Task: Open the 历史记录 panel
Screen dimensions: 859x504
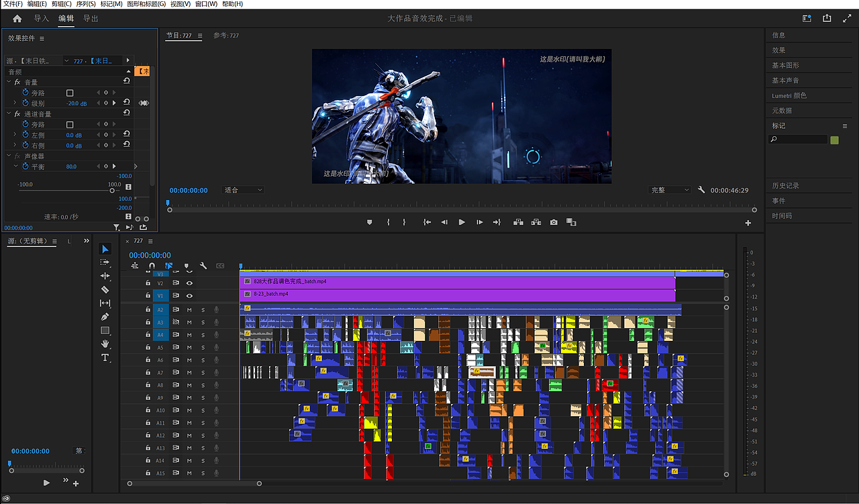Action: pyautogui.click(x=785, y=185)
